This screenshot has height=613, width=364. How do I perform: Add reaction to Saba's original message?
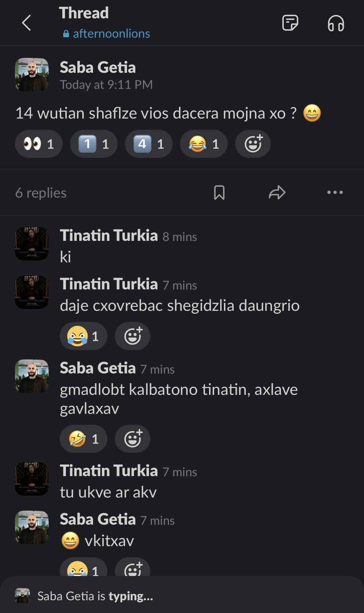tap(253, 144)
